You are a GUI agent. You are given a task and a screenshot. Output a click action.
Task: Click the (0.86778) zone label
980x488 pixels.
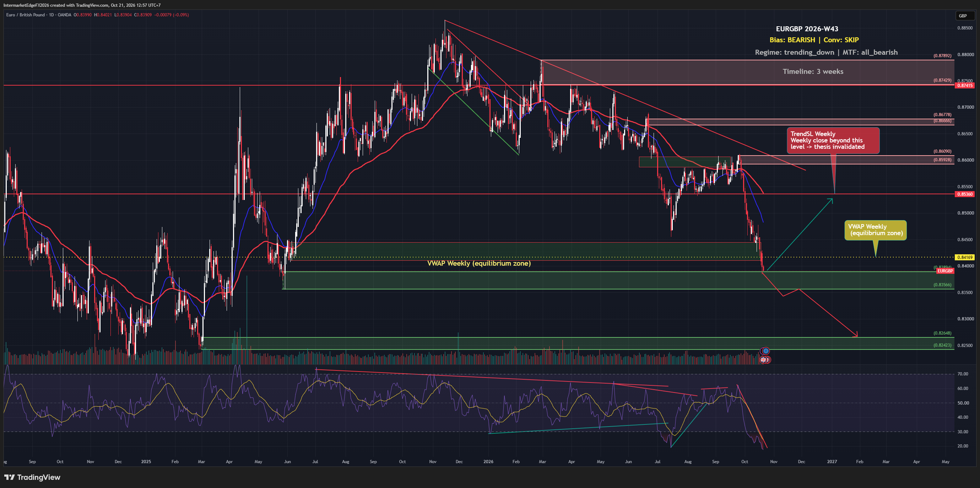942,114
